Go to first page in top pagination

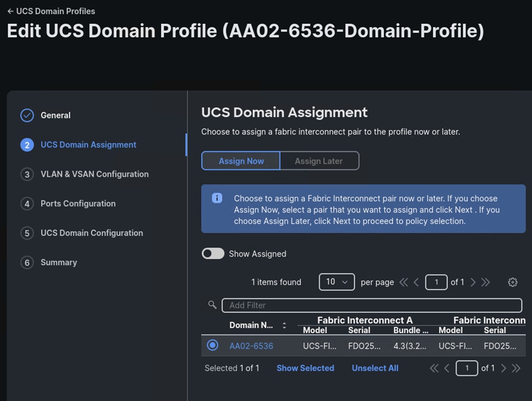[x=404, y=282]
